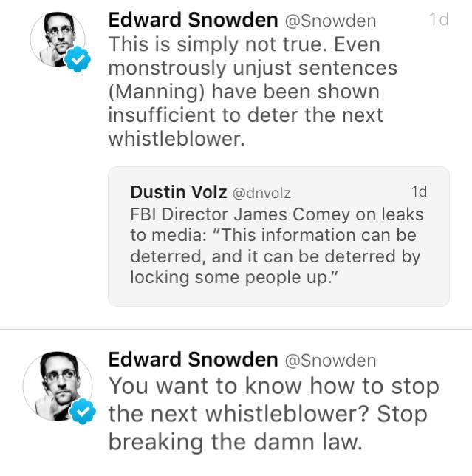Click "breaking the damn law" text line
Screen dimensions: 472x476
236,442
